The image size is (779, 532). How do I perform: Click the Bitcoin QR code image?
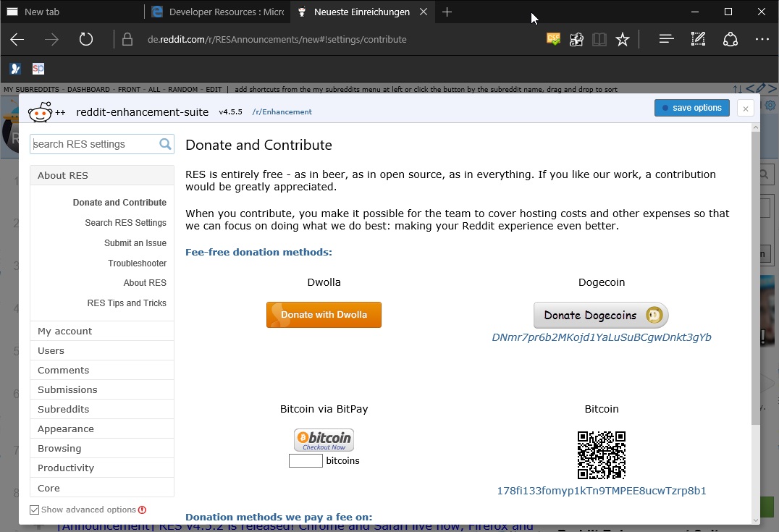point(601,455)
